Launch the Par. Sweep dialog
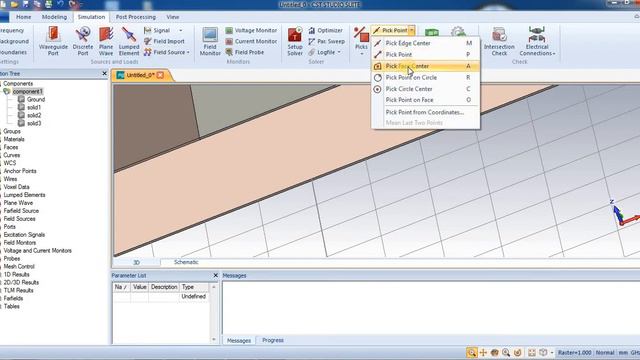This screenshot has height=360, width=640. coord(327,41)
